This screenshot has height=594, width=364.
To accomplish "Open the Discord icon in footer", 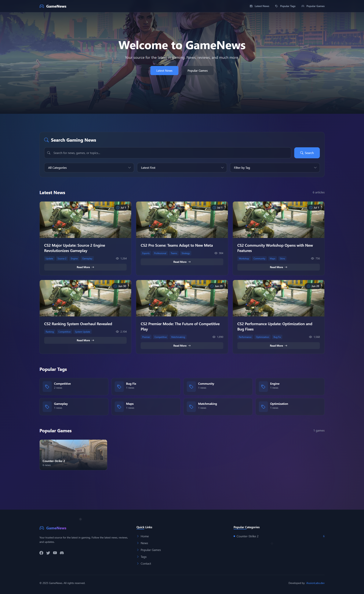I will [x=62, y=553].
